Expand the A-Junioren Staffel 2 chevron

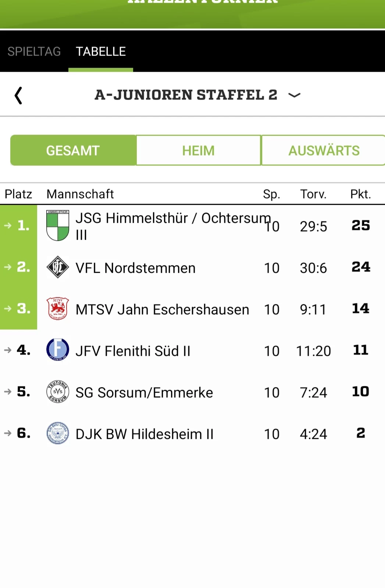coord(294,95)
